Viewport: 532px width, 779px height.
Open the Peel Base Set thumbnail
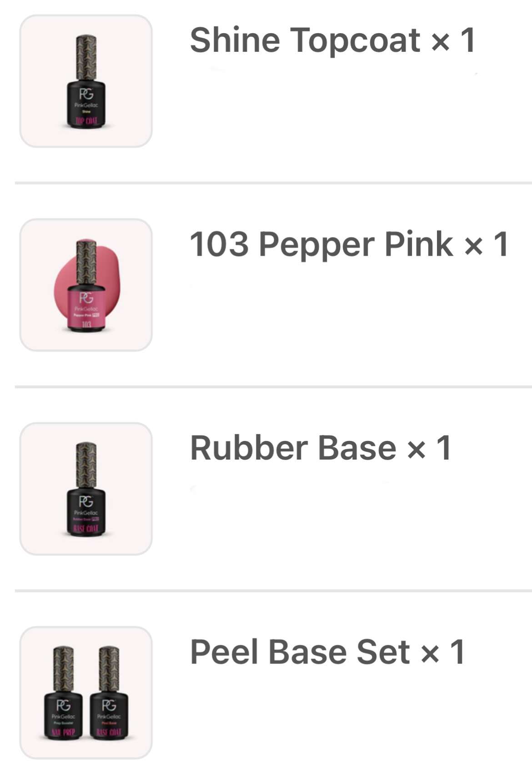86,693
